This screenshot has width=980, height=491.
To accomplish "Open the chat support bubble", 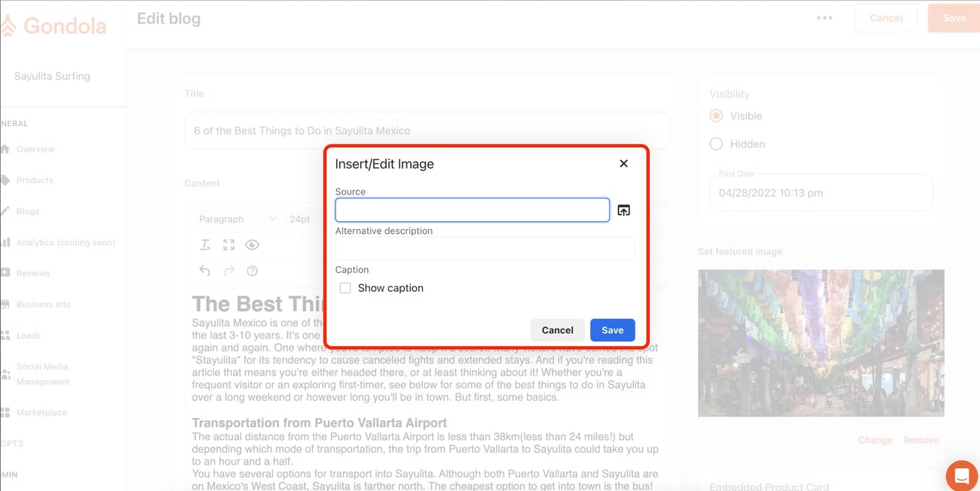I will pyautogui.click(x=962, y=475).
